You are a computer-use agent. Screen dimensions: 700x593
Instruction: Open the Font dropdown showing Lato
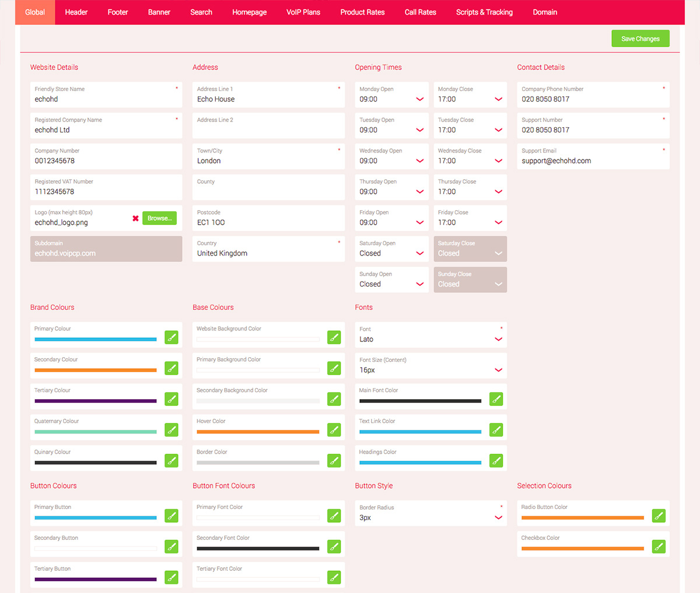[431, 334]
